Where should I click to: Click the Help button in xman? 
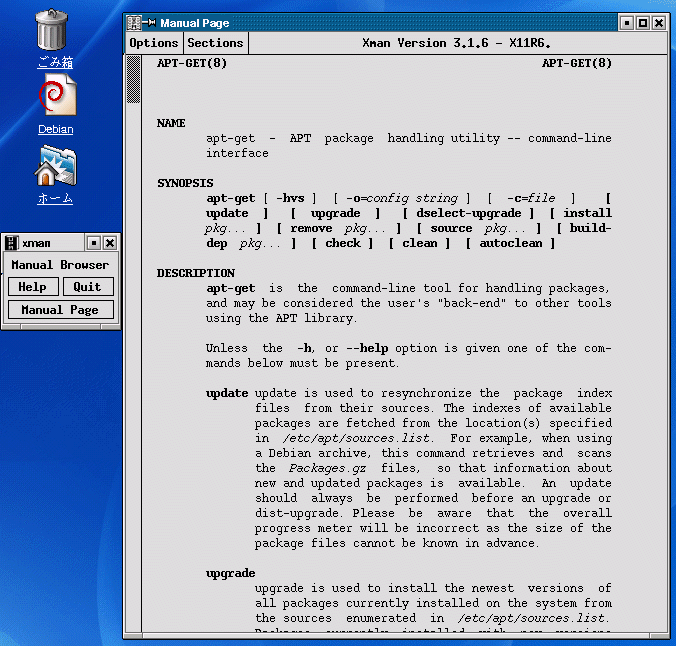33,287
